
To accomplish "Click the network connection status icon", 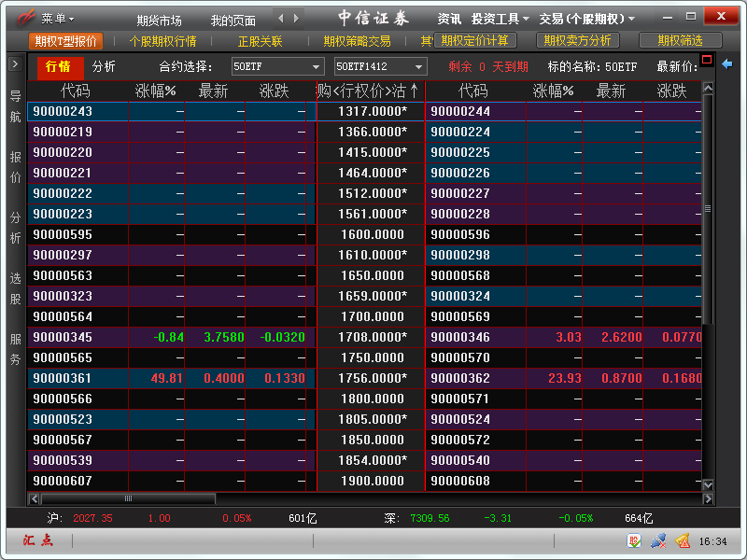I will tap(658, 540).
